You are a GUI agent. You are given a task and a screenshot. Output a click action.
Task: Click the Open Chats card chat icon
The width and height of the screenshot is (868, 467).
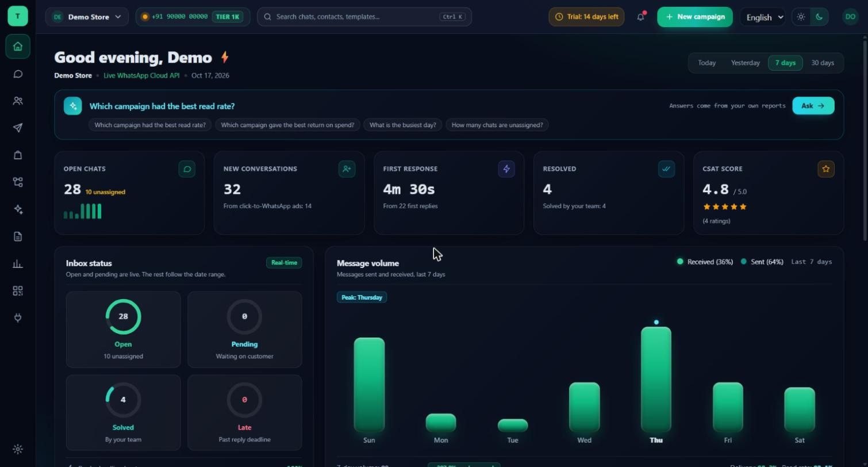click(x=187, y=169)
